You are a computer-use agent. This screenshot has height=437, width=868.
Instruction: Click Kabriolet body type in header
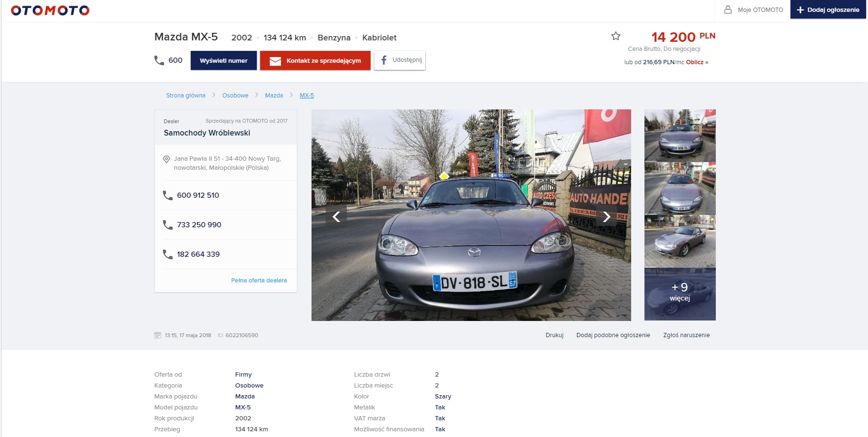(379, 38)
